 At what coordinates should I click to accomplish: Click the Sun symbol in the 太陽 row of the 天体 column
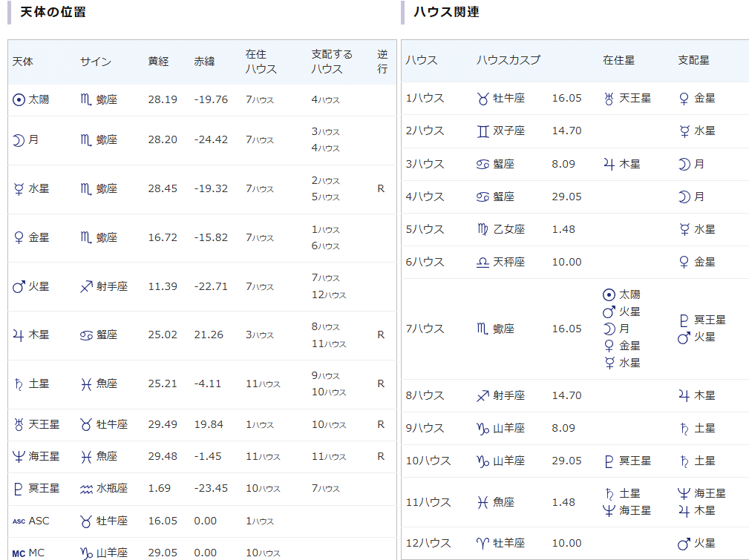coord(19,99)
